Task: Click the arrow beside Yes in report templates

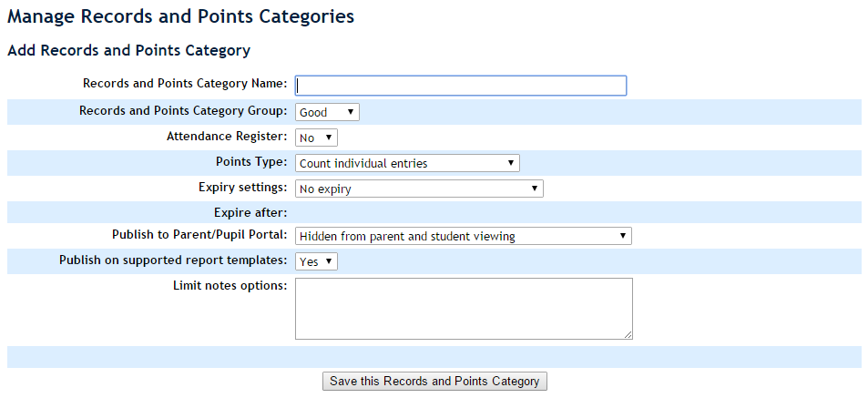Action: click(330, 261)
